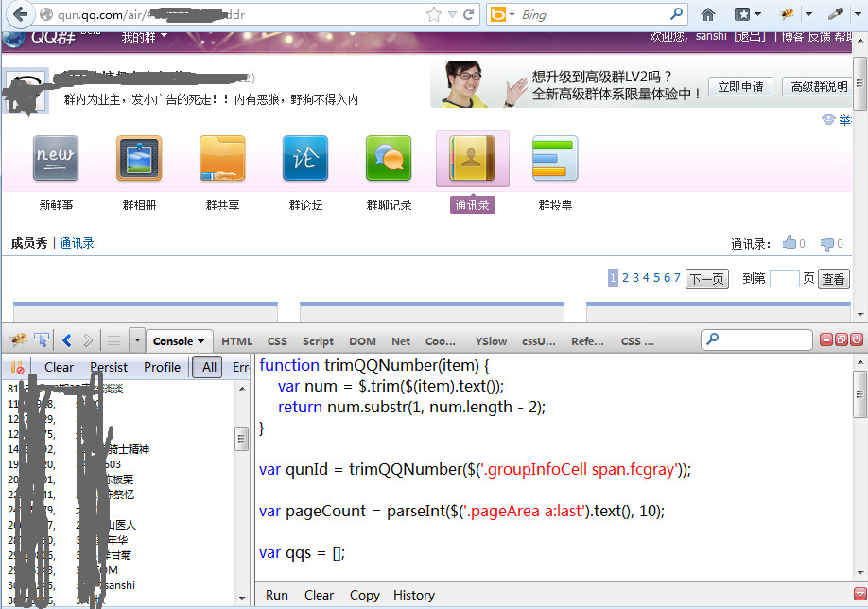Toggle the All filter in console
Screen dimensions: 868x609
pyautogui.click(x=208, y=367)
